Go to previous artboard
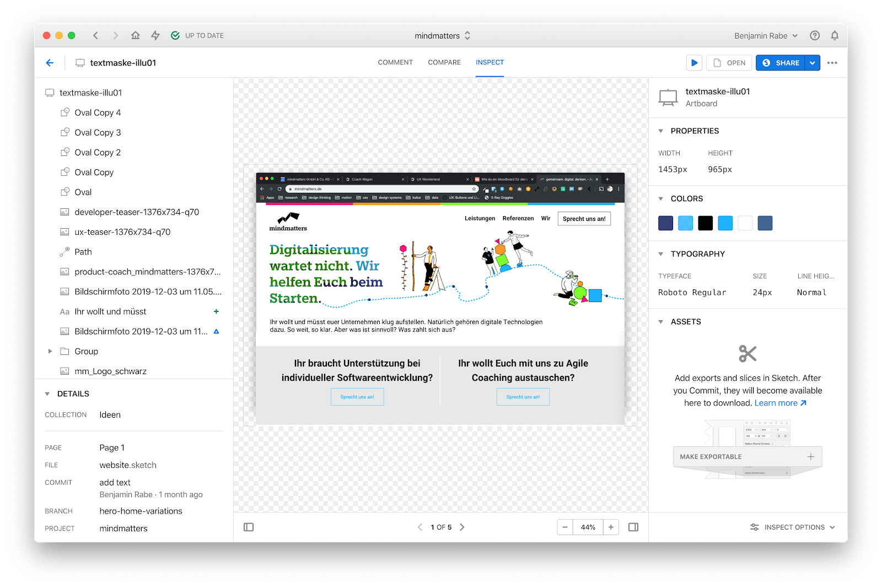The height and width of the screenshot is (588, 882). [x=420, y=527]
